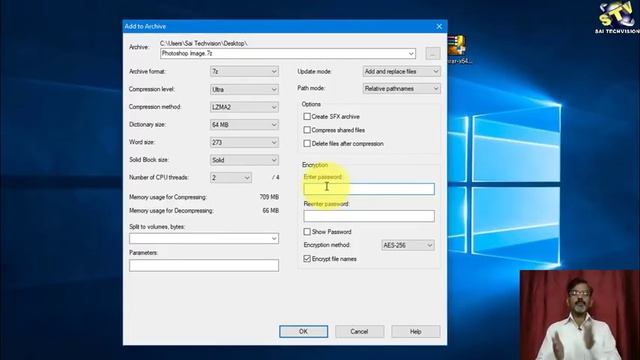Open the Compression method dropdown
The width and height of the screenshot is (640, 360).
point(244,107)
